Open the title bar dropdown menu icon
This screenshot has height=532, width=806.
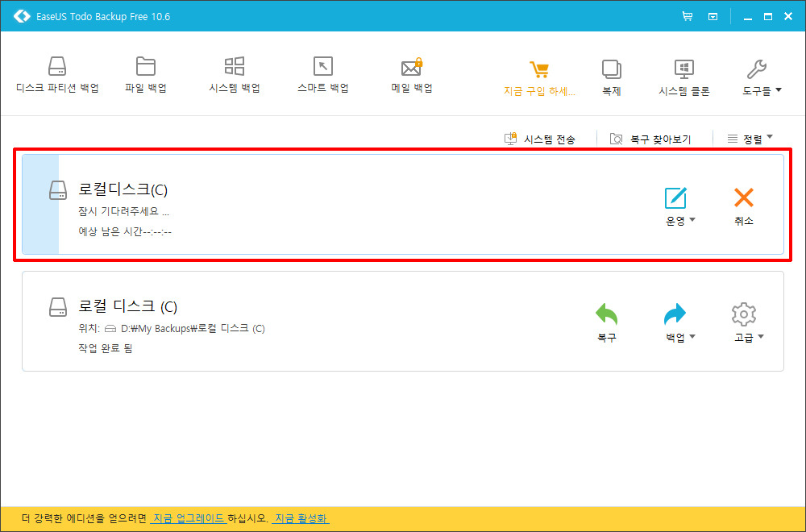[x=713, y=16]
